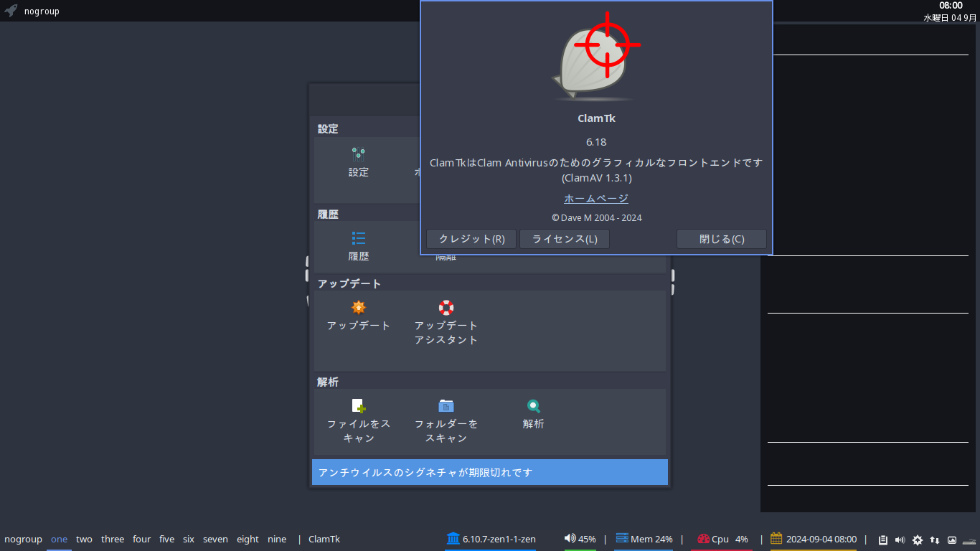Viewport: 980px width, 551px height.
Task: Click the kernel version building icon
Action: pos(453,539)
